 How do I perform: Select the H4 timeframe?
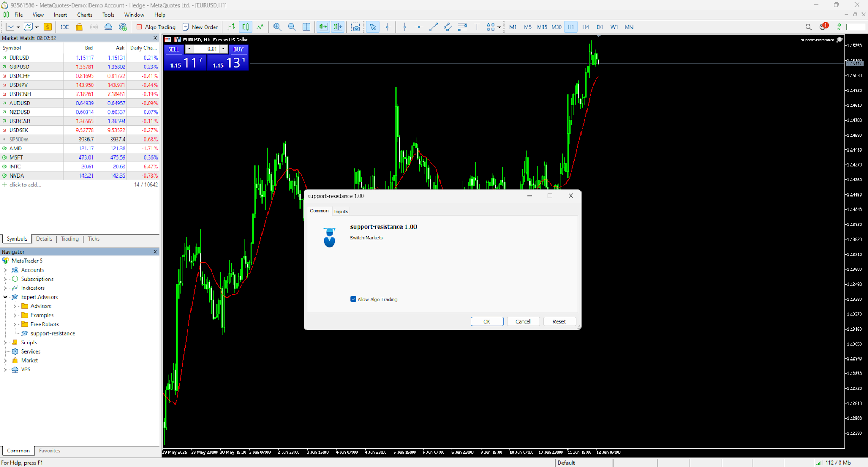(585, 27)
